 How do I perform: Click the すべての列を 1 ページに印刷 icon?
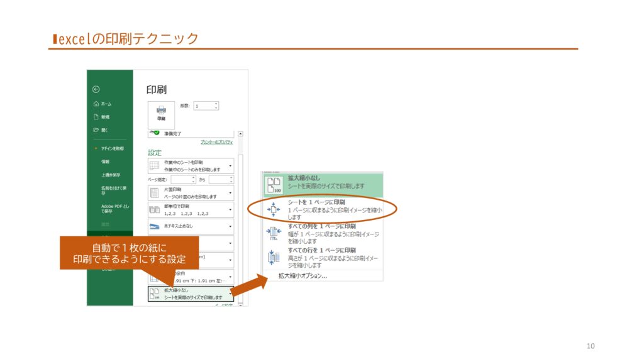pos(274,233)
